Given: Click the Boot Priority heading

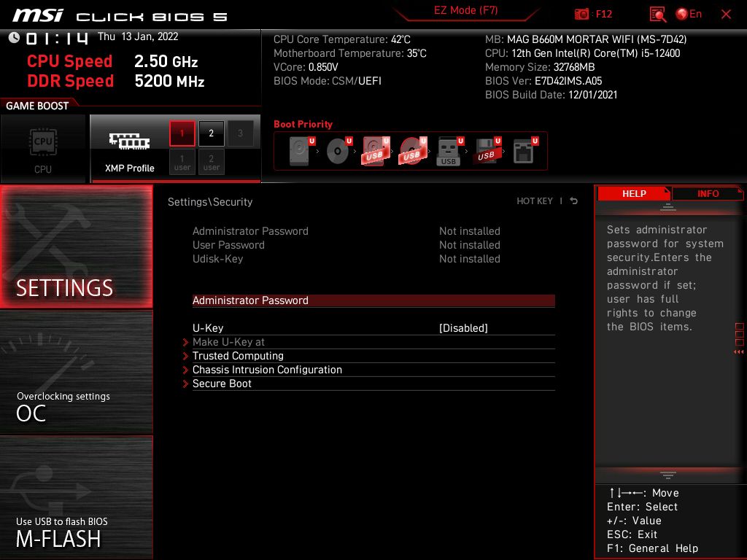Looking at the screenshot, I should pyautogui.click(x=303, y=124).
